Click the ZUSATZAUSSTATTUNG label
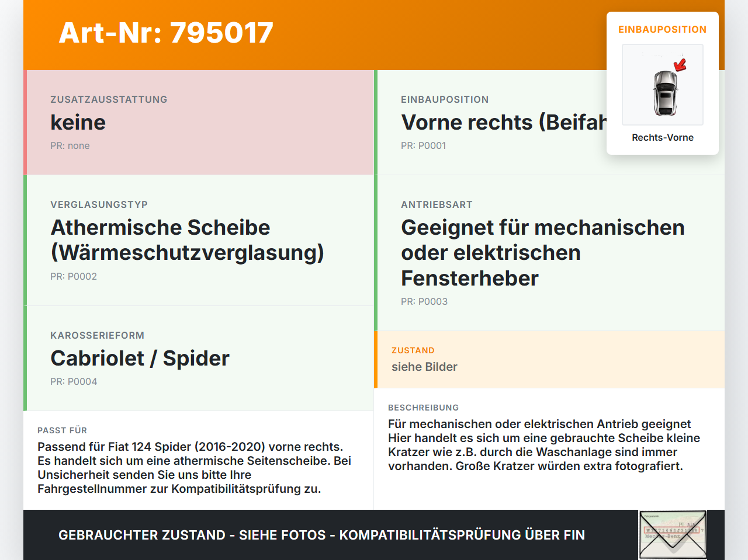The width and height of the screenshot is (748, 560). tap(109, 99)
